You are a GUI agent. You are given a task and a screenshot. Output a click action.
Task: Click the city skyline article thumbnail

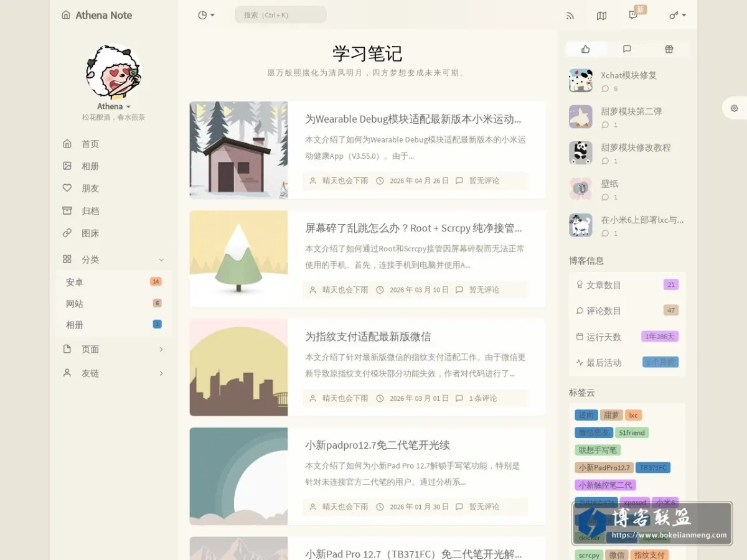click(238, 367)
